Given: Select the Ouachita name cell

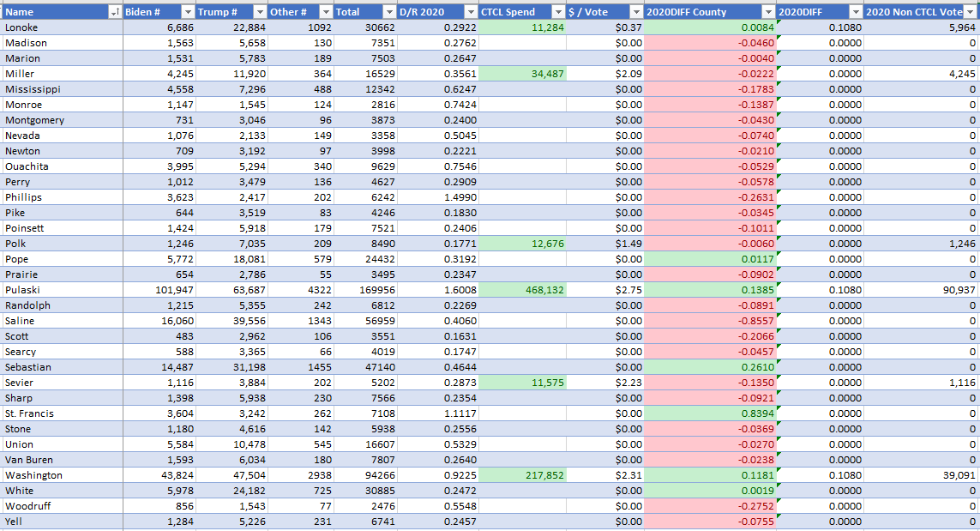Looking at the screenshot, I should 62,166.
